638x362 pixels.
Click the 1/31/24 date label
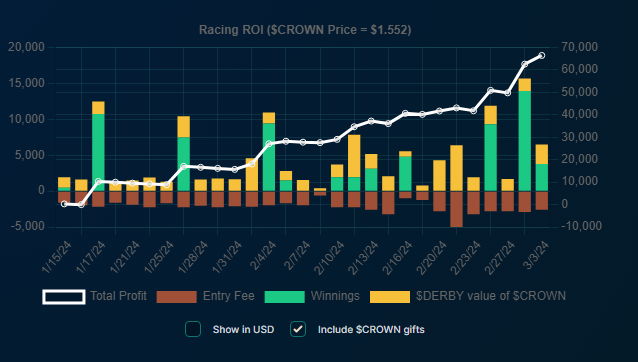tap(227, 257)
